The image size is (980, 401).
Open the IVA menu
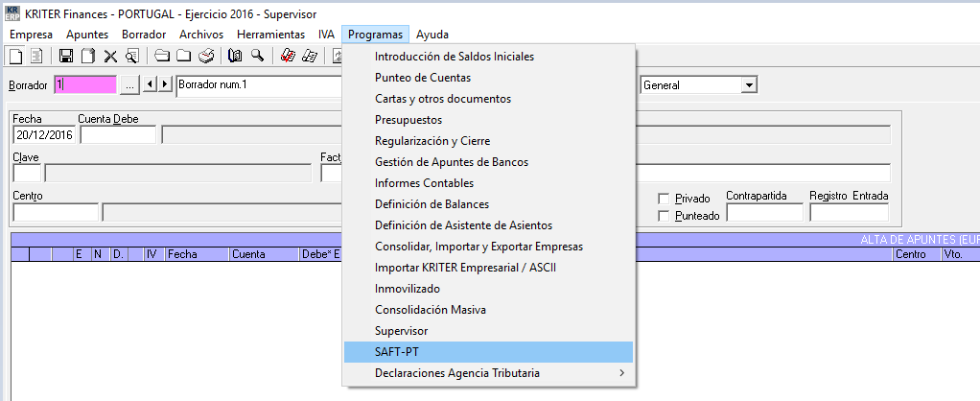click(x=326, y=35)
